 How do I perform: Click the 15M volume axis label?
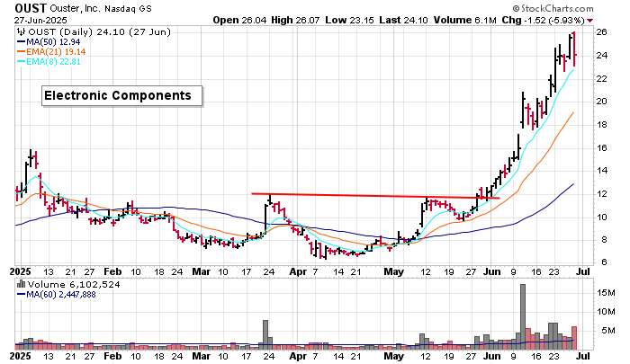(607, 293)
